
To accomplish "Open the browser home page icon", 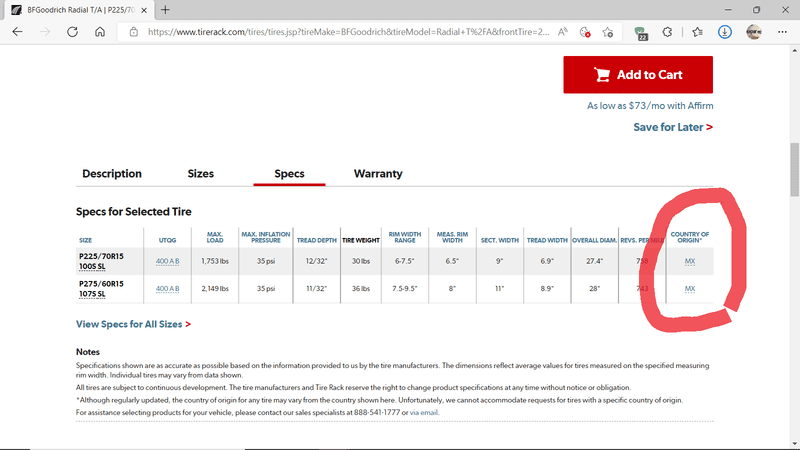I will click(100, 32).
